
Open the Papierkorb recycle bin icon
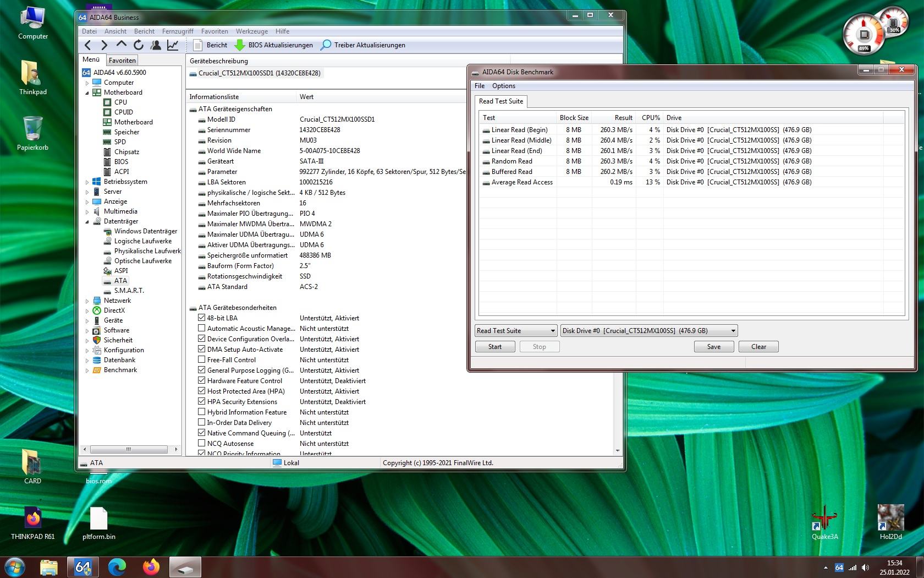(x=33, y=133)
